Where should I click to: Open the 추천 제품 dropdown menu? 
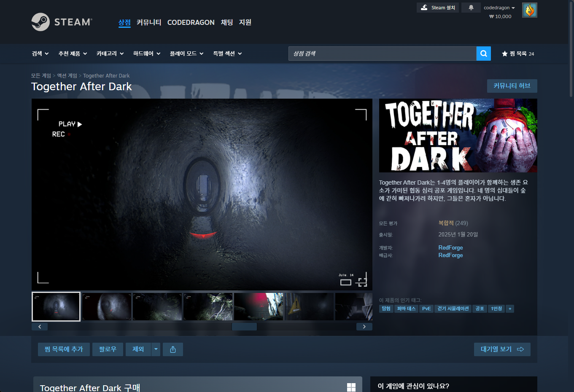73,54
